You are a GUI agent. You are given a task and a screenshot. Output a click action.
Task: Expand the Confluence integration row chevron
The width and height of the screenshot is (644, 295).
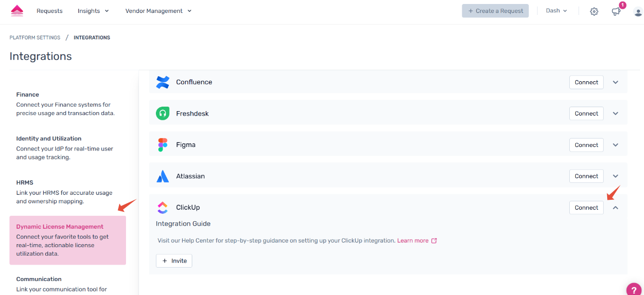[616, 82]
